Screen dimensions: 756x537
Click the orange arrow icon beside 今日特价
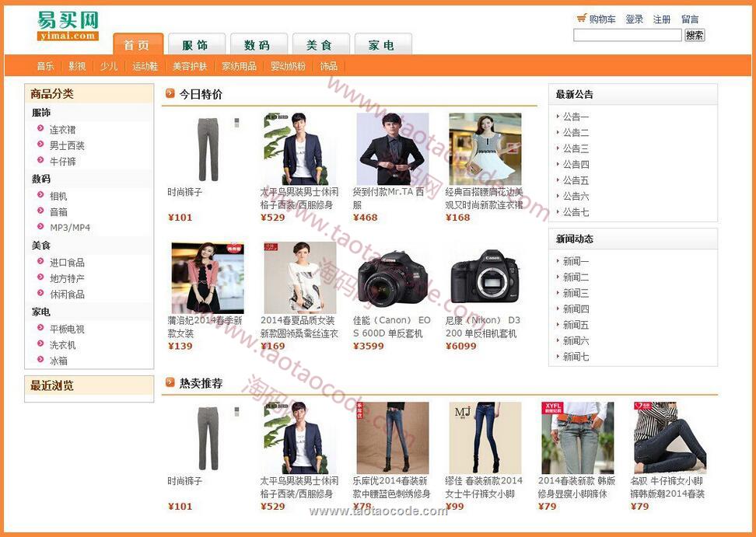170,94
